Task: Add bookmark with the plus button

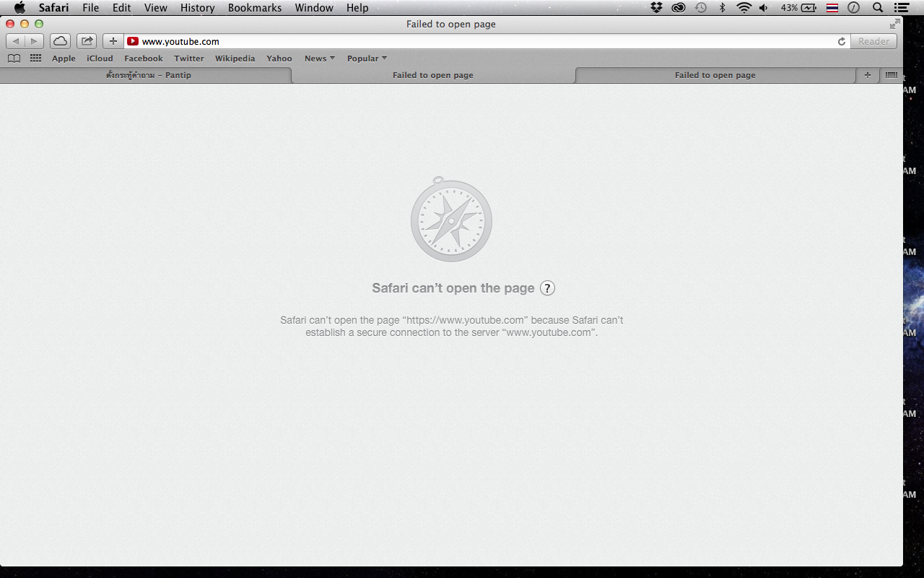Action: coord(113,41)
